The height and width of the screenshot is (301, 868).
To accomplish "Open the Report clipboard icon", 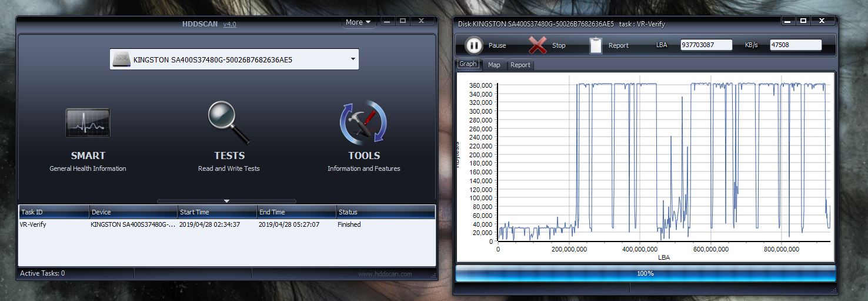I will point(596,45).
